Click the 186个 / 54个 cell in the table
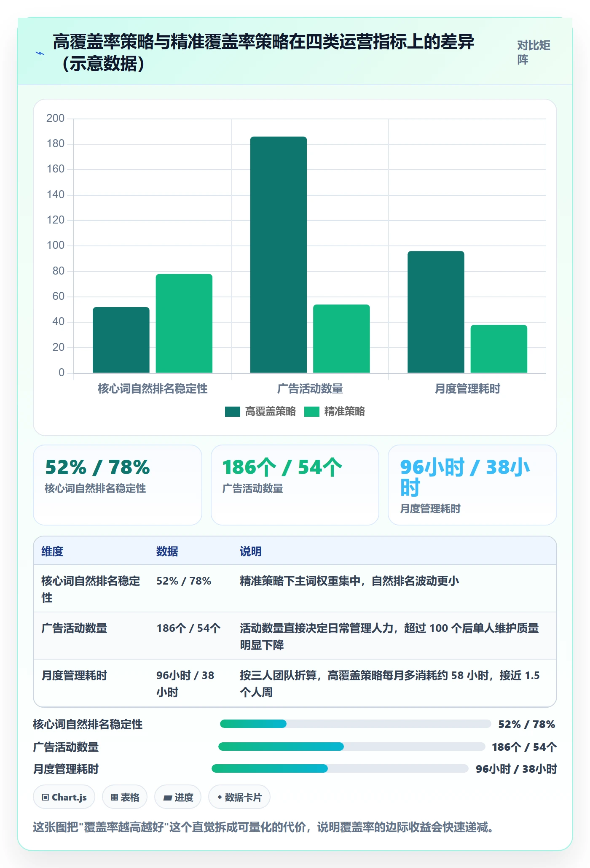The width and height of the screenshot is (590, 868). point(188,628)
